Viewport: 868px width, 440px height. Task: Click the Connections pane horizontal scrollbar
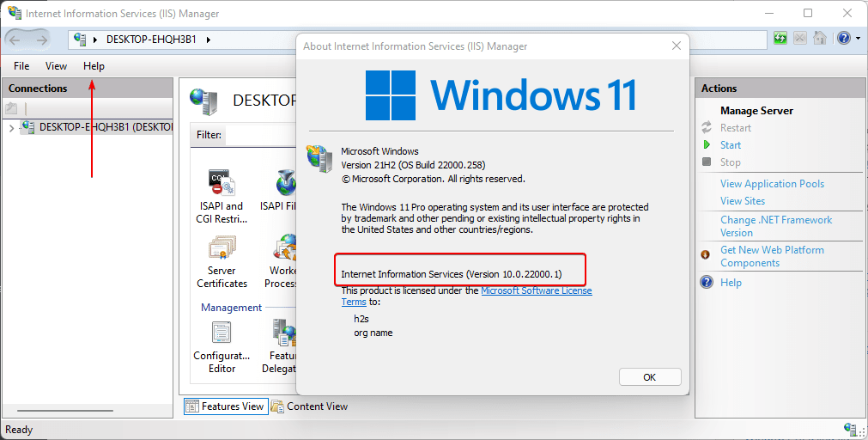(x=65, y=411)
